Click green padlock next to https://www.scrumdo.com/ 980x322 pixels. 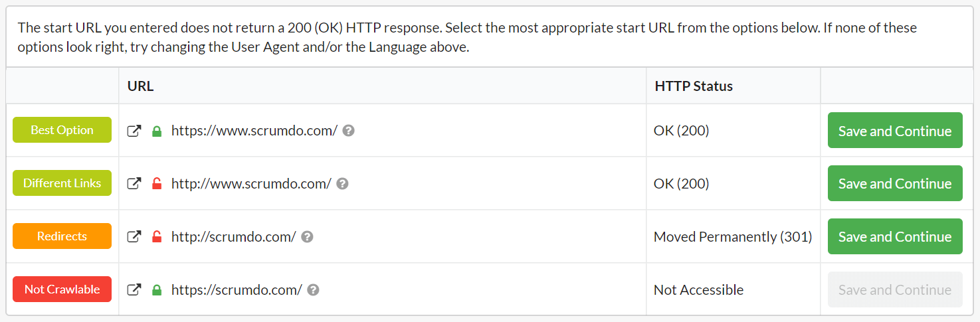[x=157, y=131]
